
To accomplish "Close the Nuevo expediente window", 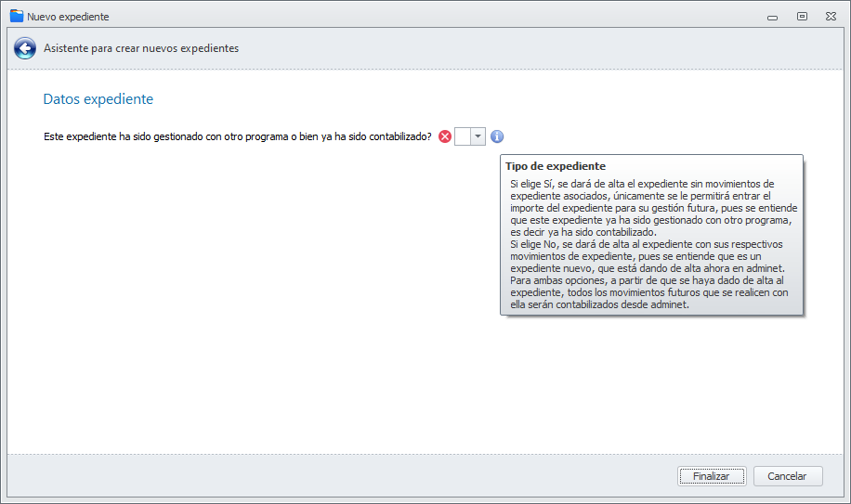I will [831, 17].
